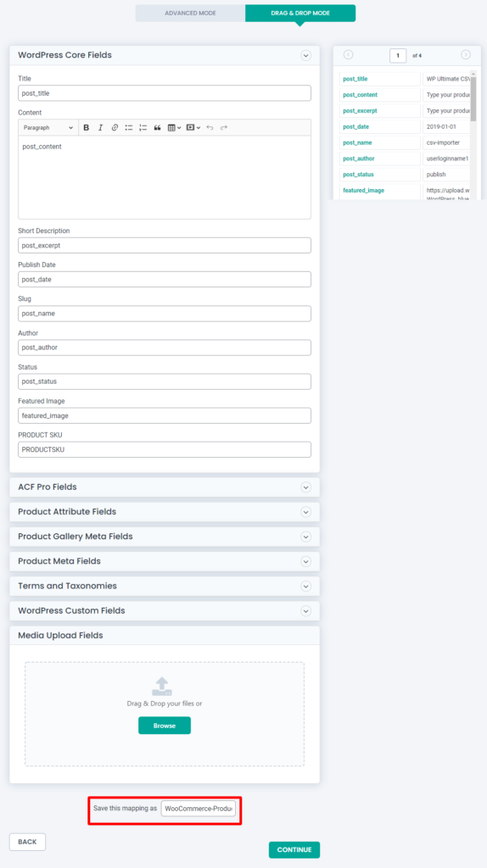Expand Product Meta Fields section

[x=305, y=561]
